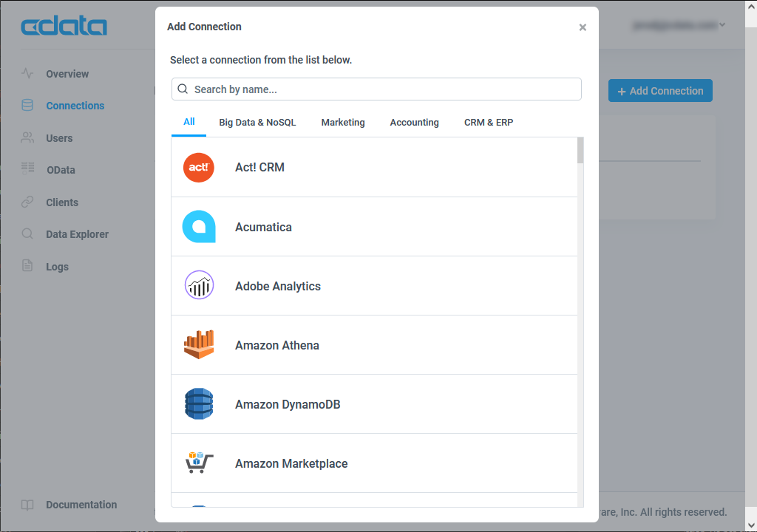This screenshot has height=532, width=757.
Task: Click browser scrollbar up arrow
Action: point(751,7)
